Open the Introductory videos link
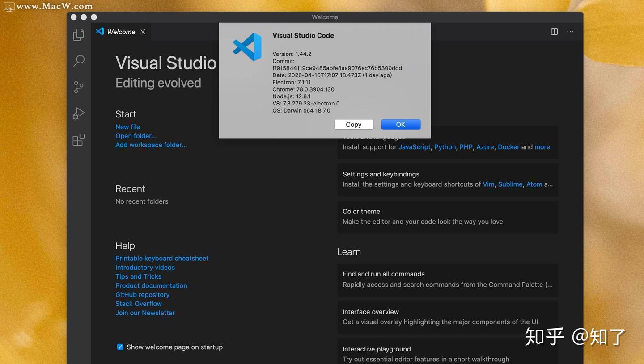This screenshot has width=644, height=364. coord(145,268)
